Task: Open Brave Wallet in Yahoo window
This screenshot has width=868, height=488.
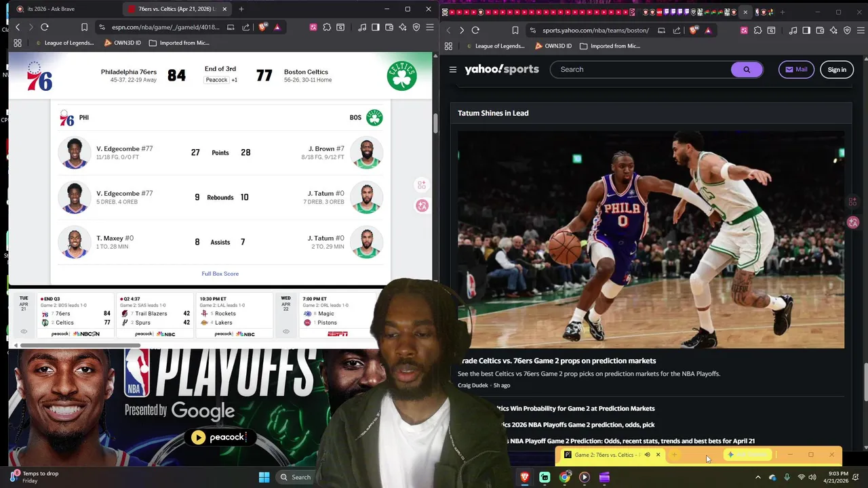Action: pos(820,30)
